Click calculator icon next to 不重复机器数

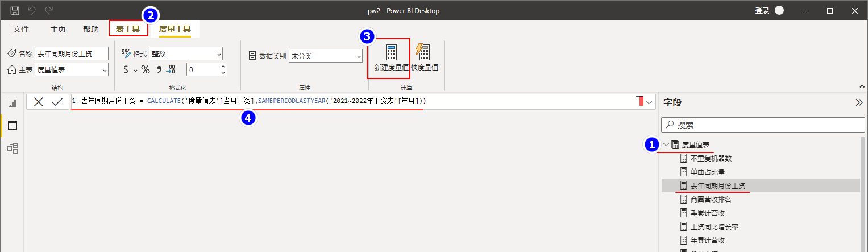tap(684, 158)
